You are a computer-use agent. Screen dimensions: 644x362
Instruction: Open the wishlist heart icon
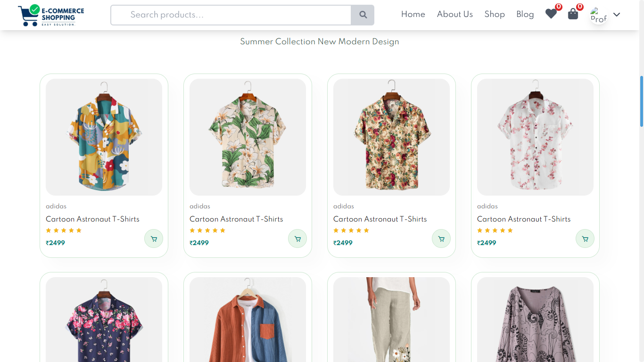551,14
